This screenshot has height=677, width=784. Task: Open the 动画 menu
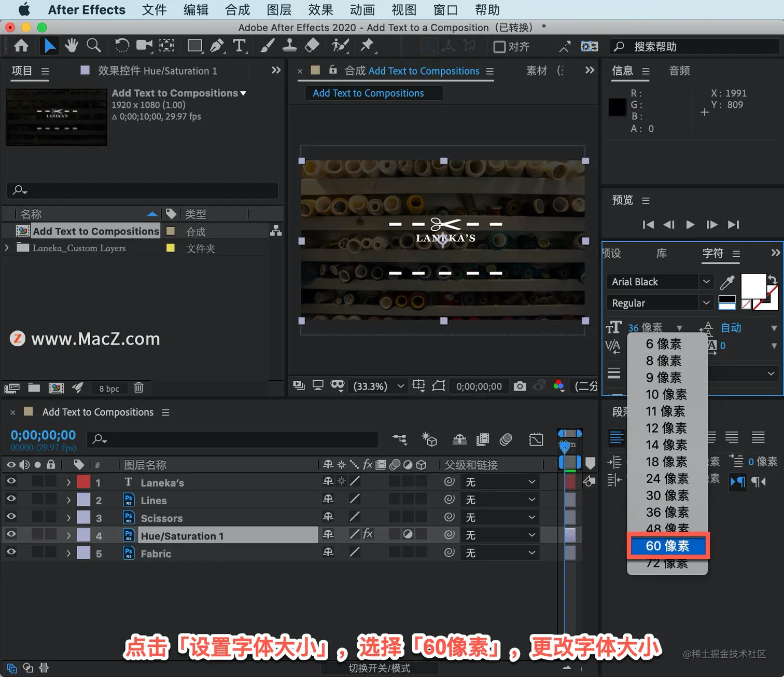click(x=362, y=10)
